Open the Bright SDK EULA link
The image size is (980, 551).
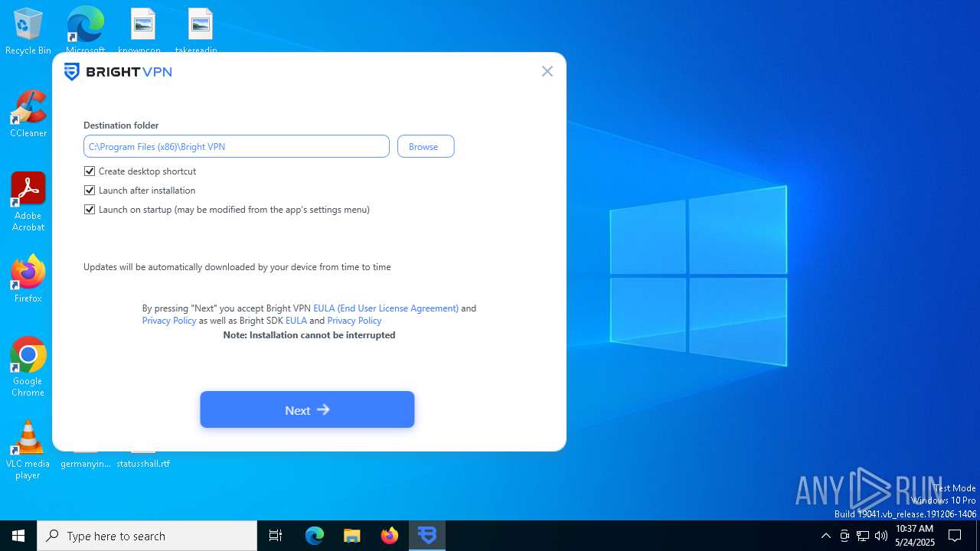[296, 321]
